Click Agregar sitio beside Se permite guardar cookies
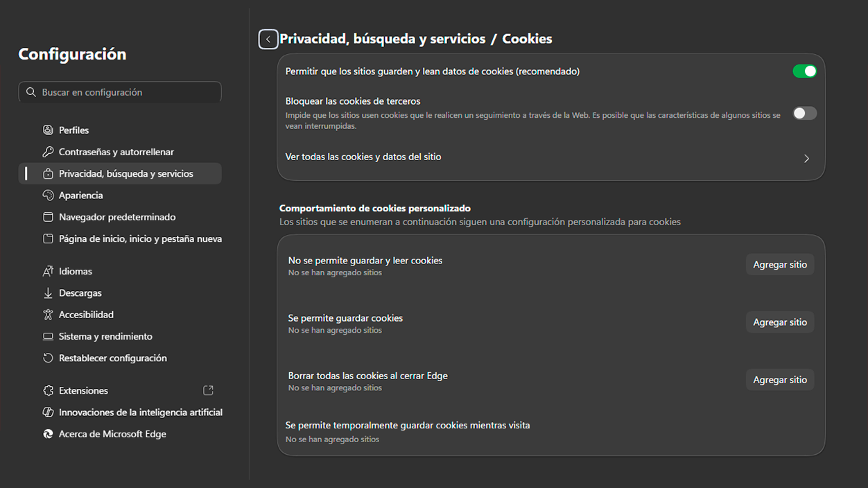The image size is (868, 488). click(x=779, y=322)
